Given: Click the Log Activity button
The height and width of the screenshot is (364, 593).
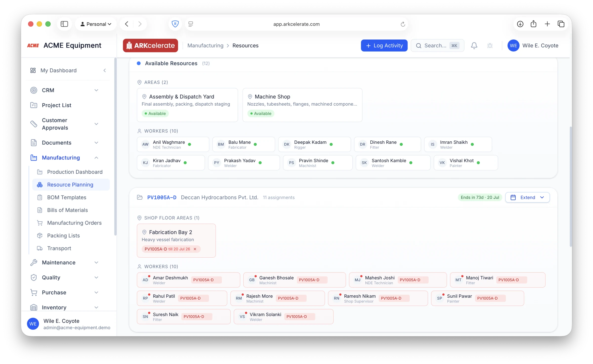Looking at the screenshot, I should (x=384, y=46).
